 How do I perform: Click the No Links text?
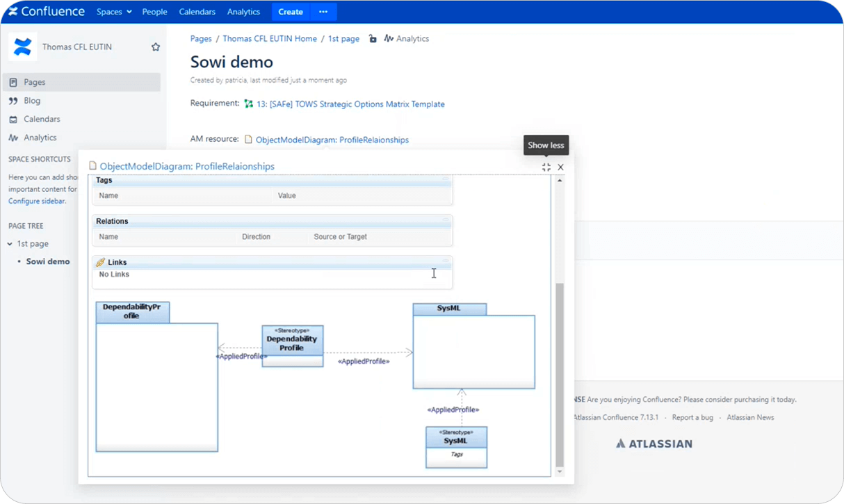[x=114, y=275]
